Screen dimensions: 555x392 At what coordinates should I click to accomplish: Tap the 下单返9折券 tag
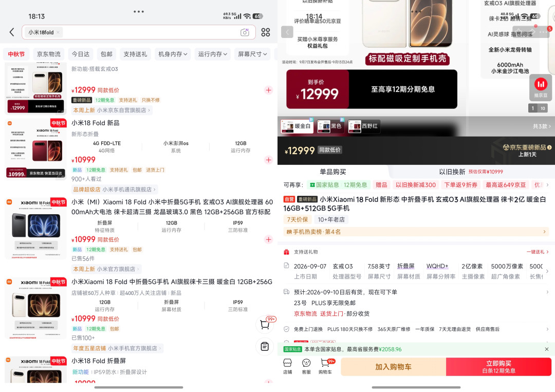coord(461,184)
